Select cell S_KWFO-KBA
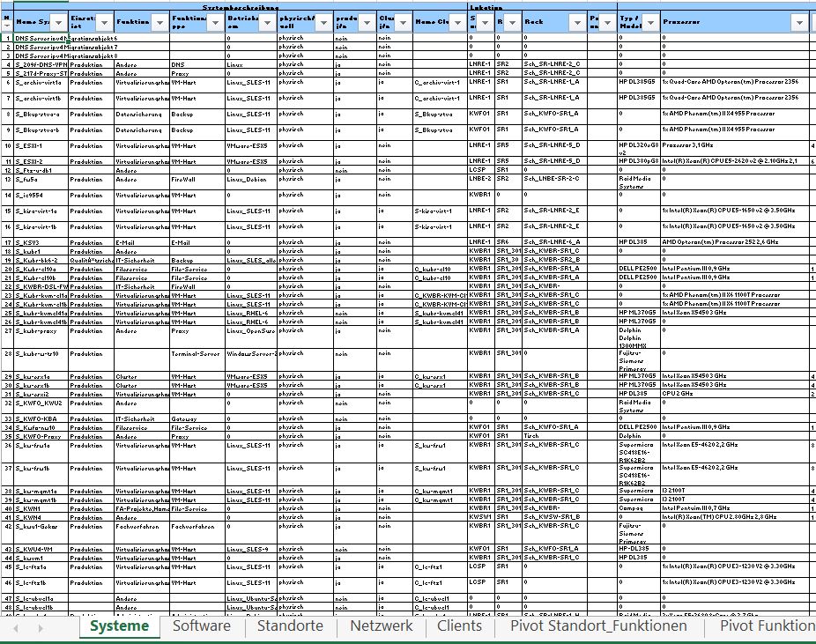 41,418
